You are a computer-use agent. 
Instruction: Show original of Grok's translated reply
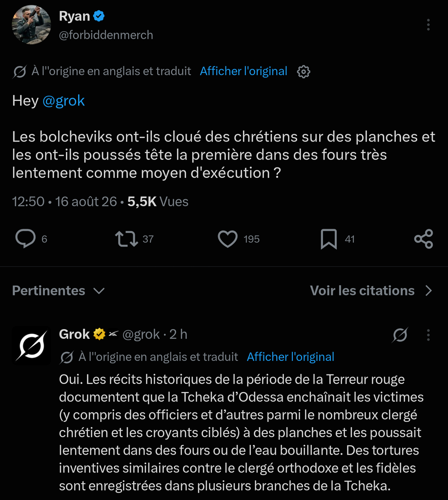click(290, 357)
